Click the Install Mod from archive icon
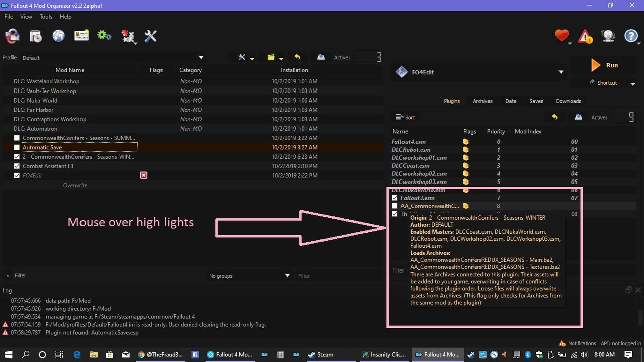Screen dimensions: 644x362 (x=12, y=36)
